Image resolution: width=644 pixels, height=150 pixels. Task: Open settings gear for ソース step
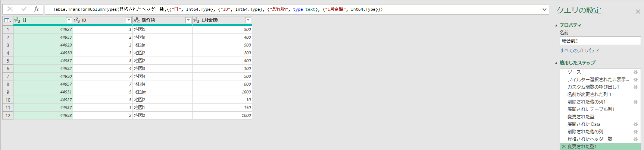[x=635, y=72]
